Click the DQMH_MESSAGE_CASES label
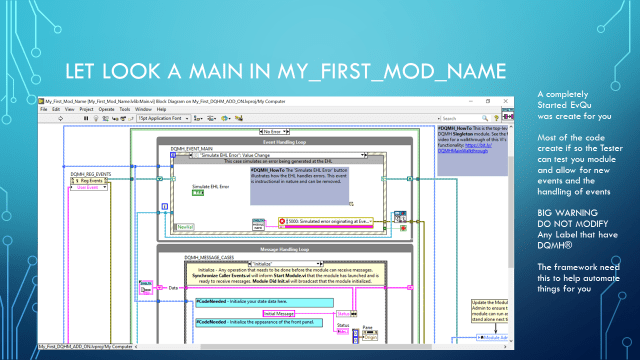The image size is (640, 360). tap(209, 258)
